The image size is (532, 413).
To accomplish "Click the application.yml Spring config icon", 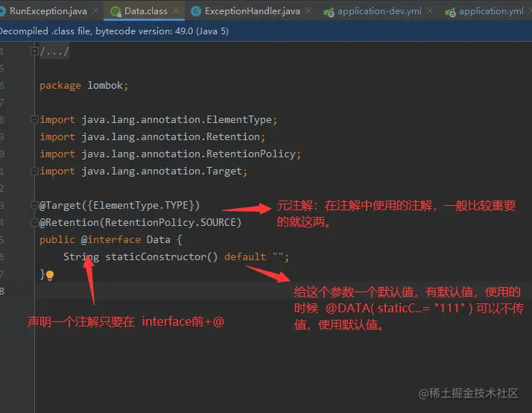I will coord(450,12).
